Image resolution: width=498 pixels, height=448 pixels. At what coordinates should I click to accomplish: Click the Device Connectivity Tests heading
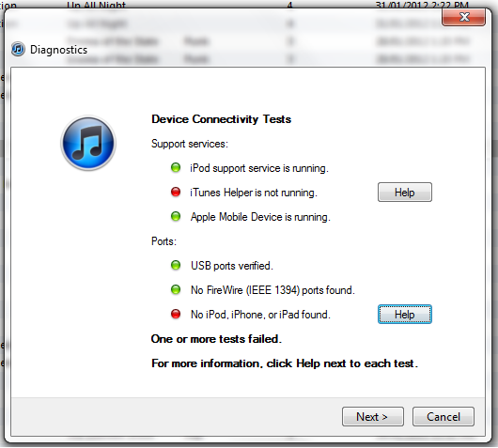click(222, 119)
